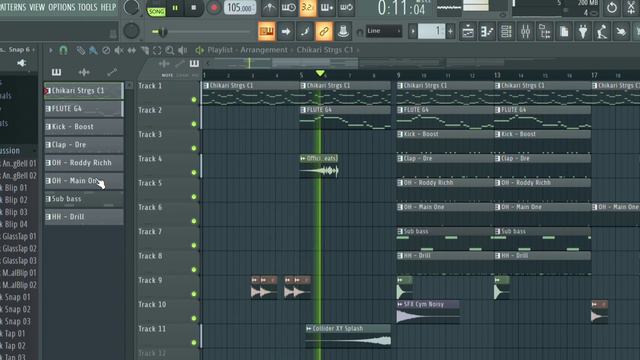Toggle the 3-2-1 countdown before recording
Screen dimensions: 640x360
click(x=308, y=8)
